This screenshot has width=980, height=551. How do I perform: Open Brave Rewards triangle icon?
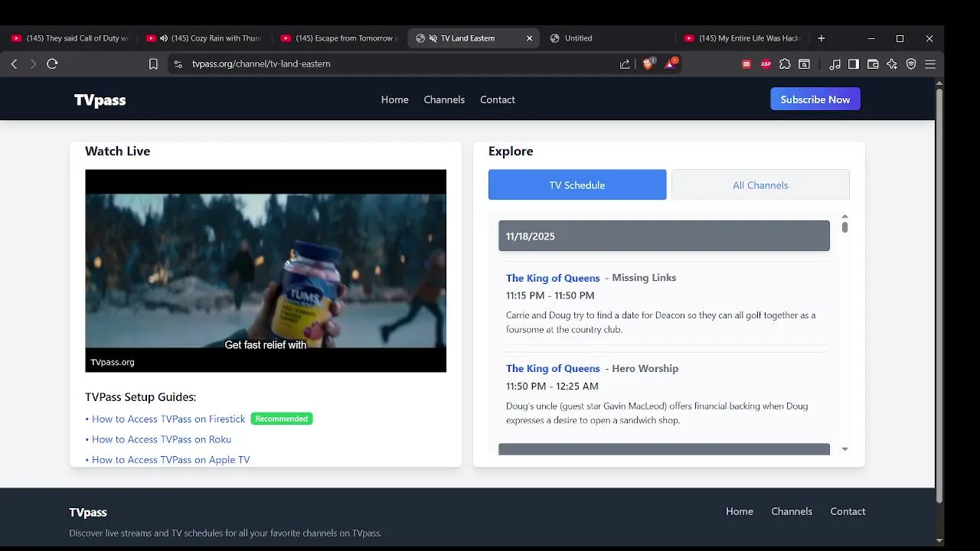point(670,64)
